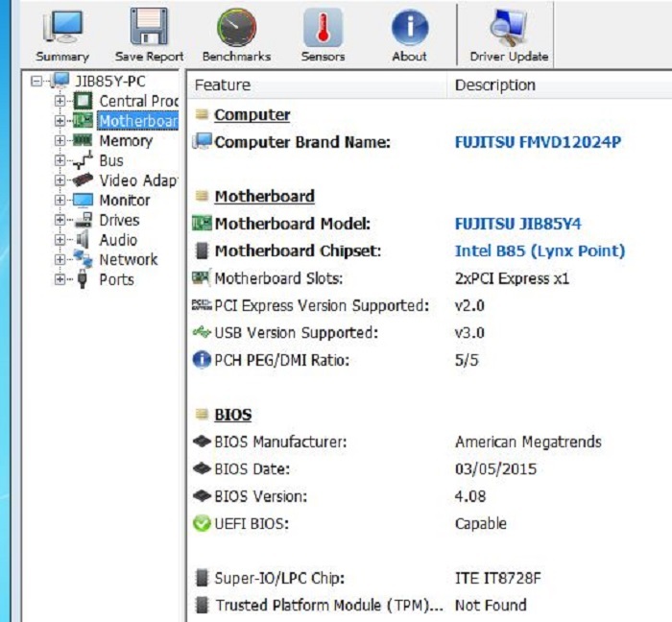Open the FUJITSU JIB85Y4 link
Viewport: 672px width, 622px height.
(517, 224)
